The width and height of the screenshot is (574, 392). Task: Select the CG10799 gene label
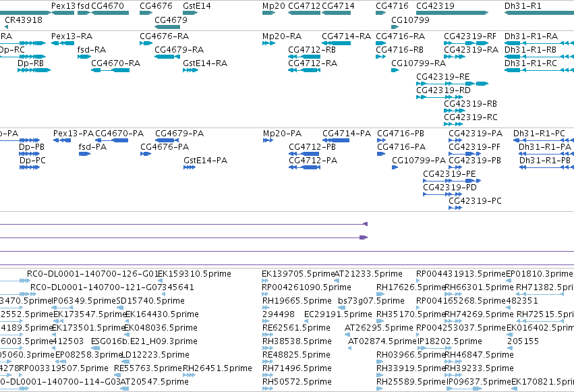pos(410,20)
